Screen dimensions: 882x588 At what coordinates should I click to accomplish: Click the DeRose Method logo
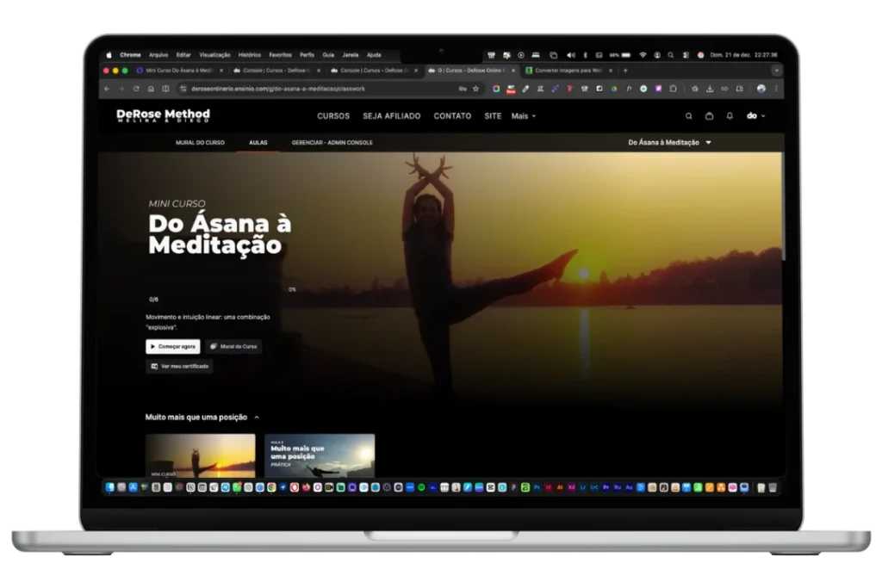(163, 115)
